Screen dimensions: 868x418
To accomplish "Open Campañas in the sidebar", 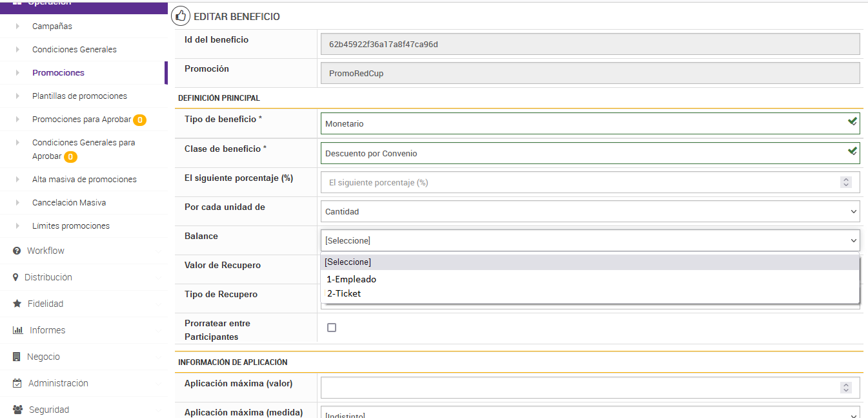I will 52,26.
